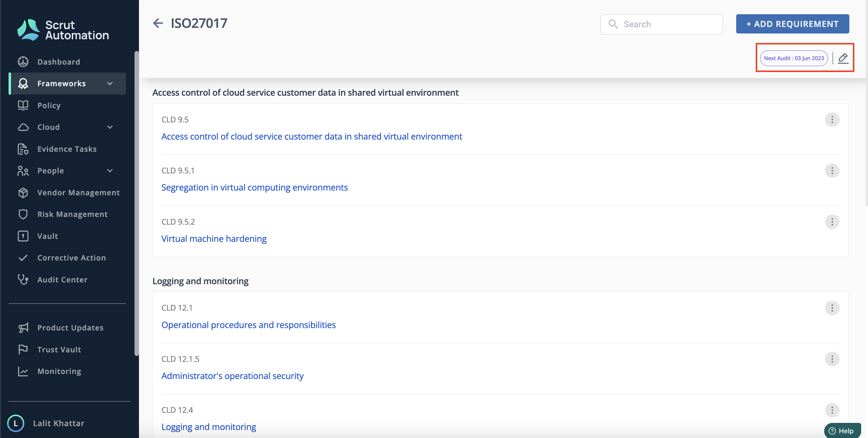Click the Scrut Automation logo
This screenshot has width=868, height=438.
(63, 30)
